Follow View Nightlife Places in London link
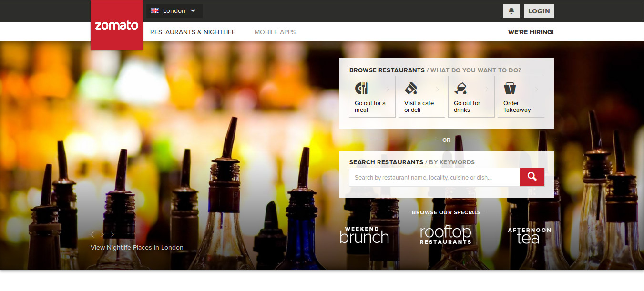The height and width of the screenshot is (291, 644). tap(137, 248)
